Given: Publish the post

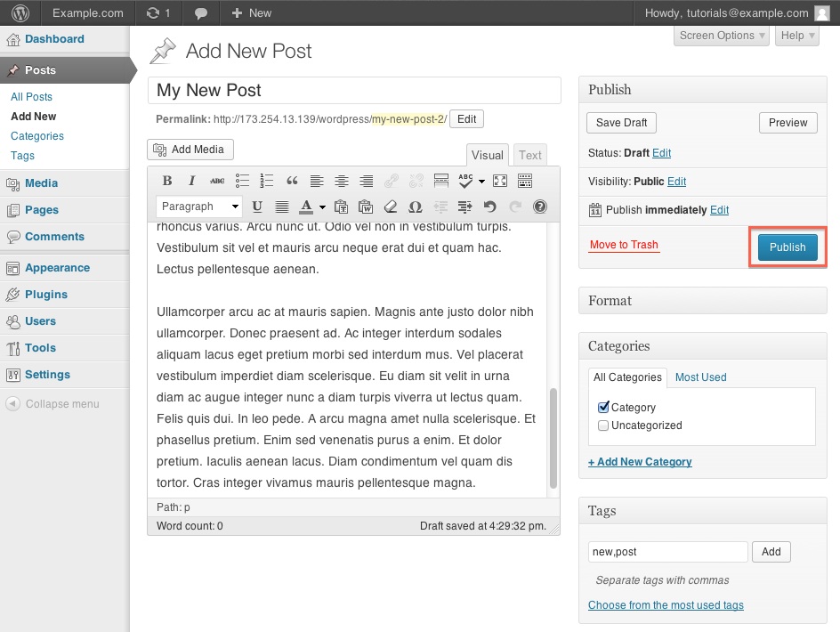Looking at the screenshot, I should pyautogui.click(x=787, y=247).
